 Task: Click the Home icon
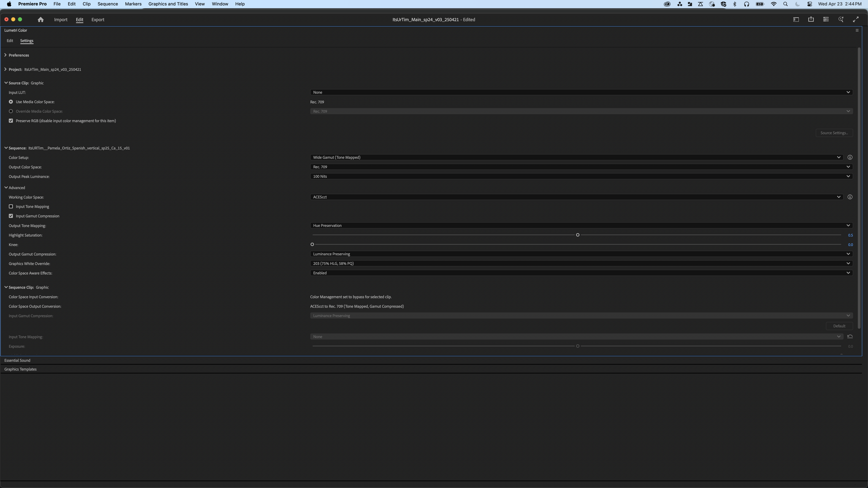coord(41,19)
